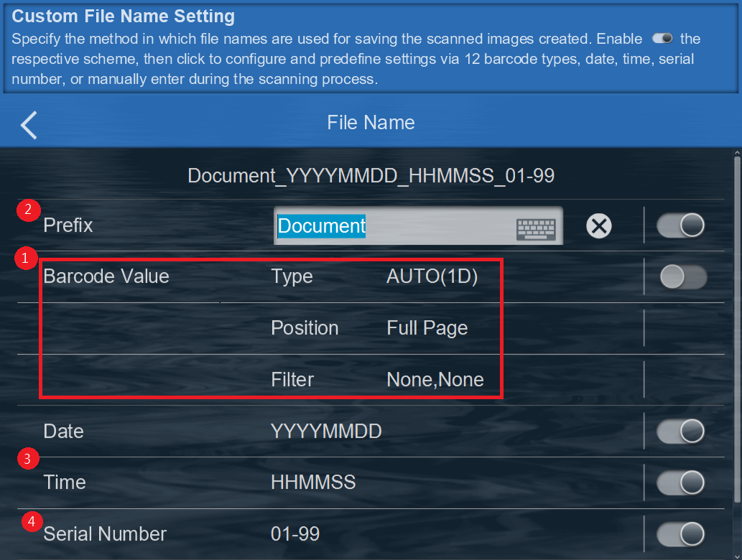The width and height of the screenshot is (742, 560).
Task: Open the on-screen keyboard icon
Action: (x=536, y=228)
